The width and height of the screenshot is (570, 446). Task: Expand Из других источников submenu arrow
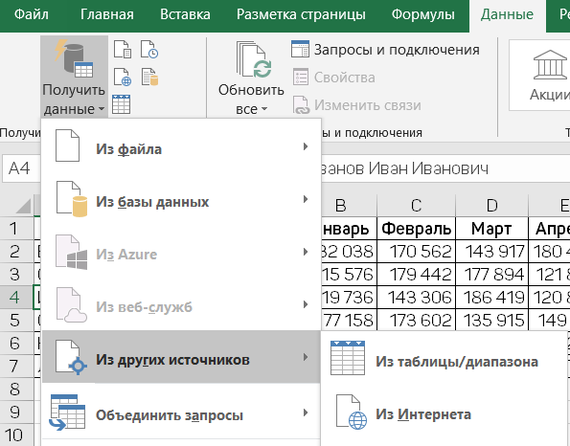coord(305,357)
